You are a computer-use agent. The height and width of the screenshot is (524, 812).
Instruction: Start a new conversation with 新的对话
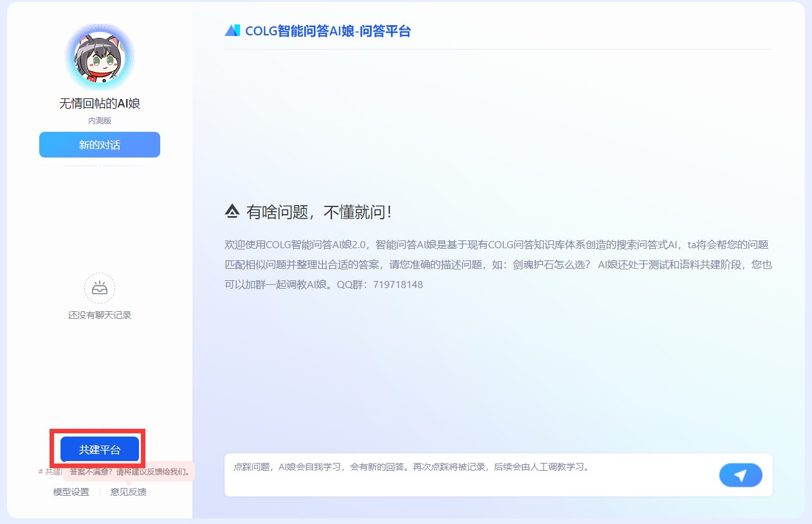(100, 145)
